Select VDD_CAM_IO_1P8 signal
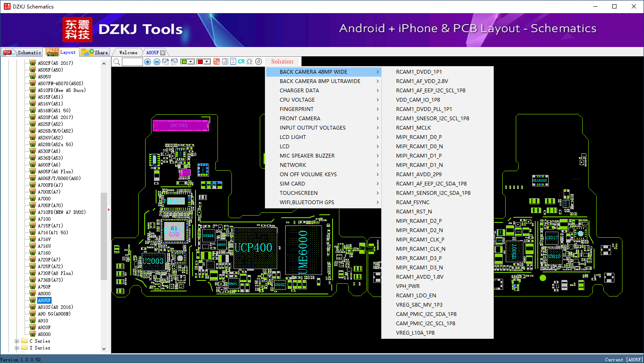The height and width of the screenshot is (363, 644). pos(438,100)
